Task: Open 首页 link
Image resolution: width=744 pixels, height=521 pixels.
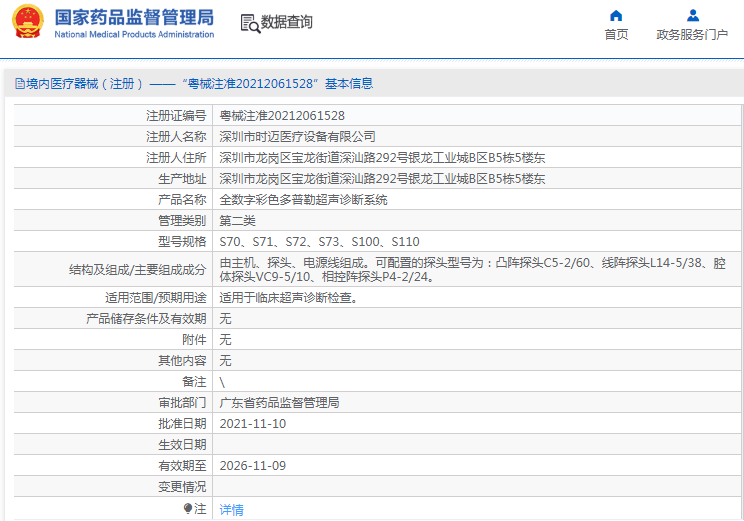Action: pos(616,35)
